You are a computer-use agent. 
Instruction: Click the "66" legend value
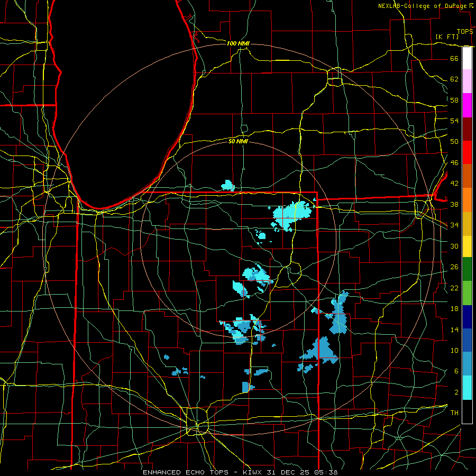point(454,59)
